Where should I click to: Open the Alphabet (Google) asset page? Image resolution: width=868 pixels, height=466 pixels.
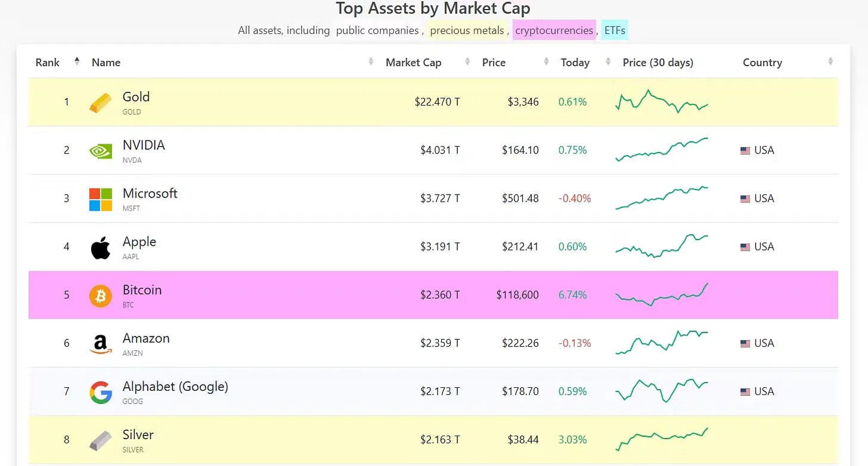[175, 386]
